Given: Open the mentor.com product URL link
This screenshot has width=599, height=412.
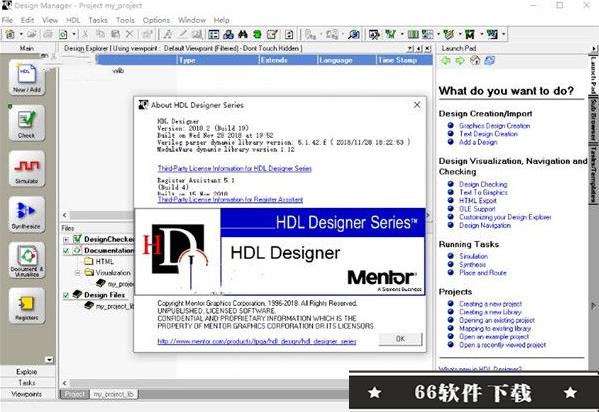Looking at the screenshot, I should 257,341.
